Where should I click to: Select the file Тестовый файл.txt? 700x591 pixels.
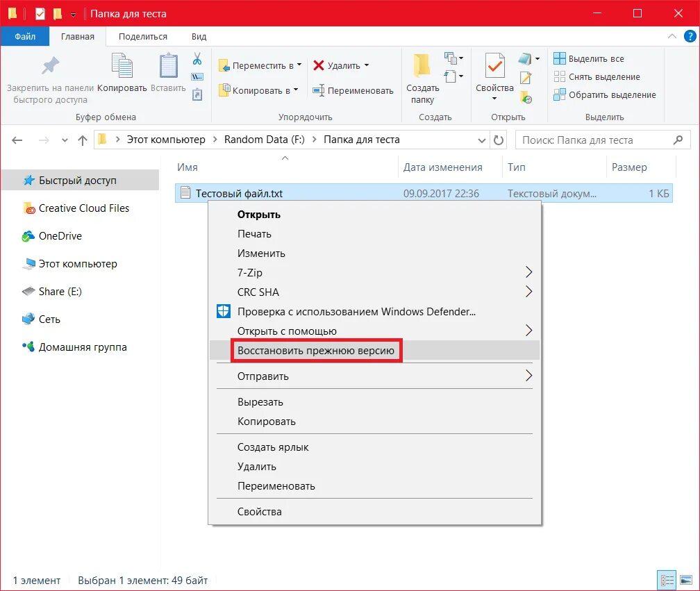click(x=423, y=193)
